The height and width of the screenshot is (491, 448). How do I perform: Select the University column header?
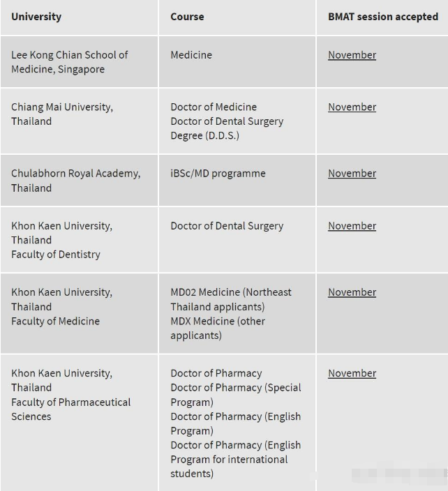coord(36,17)
